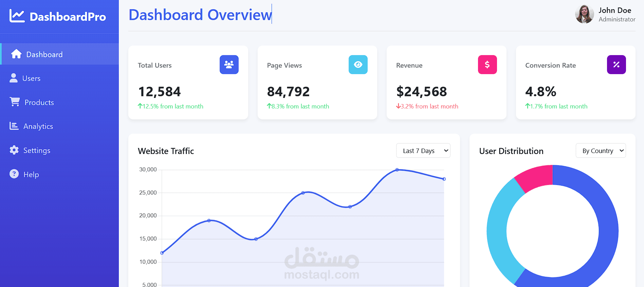Open the Products page in sidebar

tap(59, 102)
